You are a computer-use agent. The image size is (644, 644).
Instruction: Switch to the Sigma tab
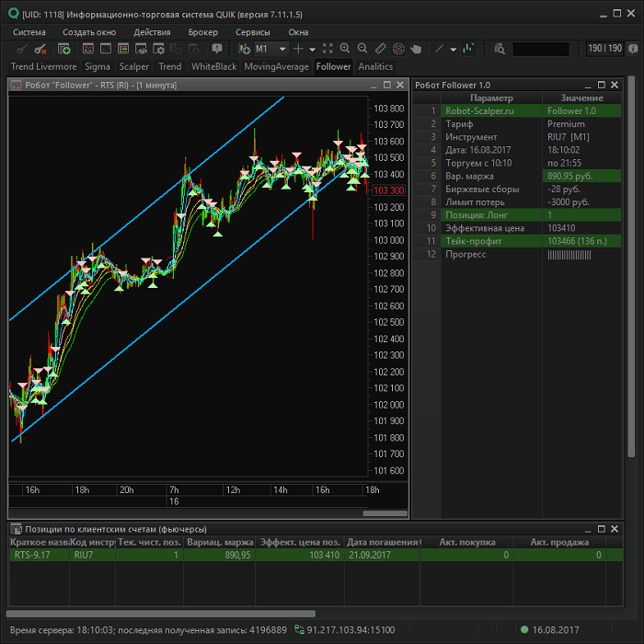point(98,66)
